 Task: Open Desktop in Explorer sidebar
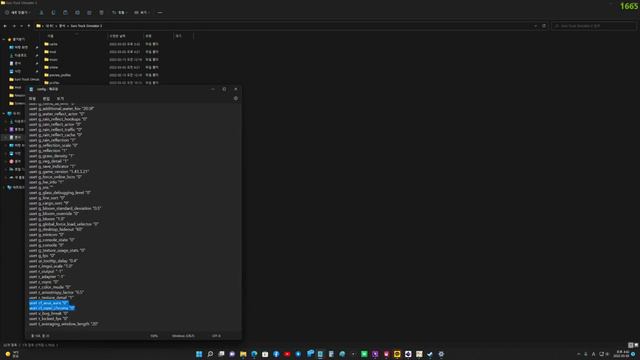pos(21,47)
